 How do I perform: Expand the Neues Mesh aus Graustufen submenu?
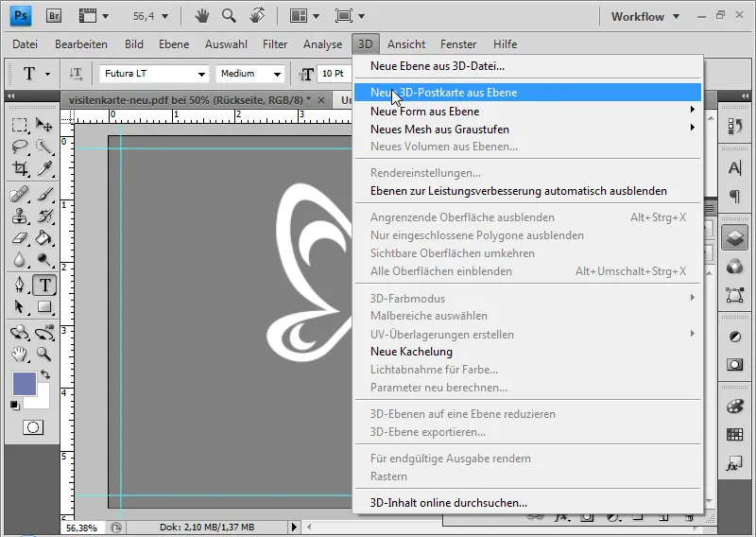coord(527,129)
